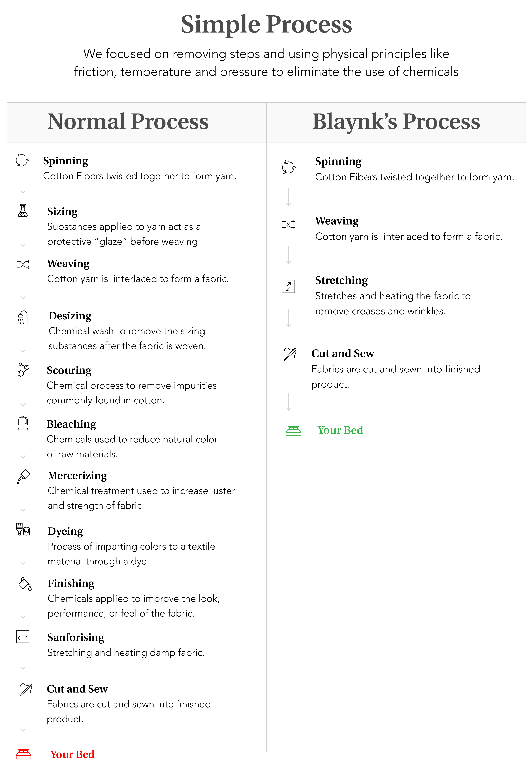
Task: Click the Mercerizing marker icon
Action: tap(23, 476)
